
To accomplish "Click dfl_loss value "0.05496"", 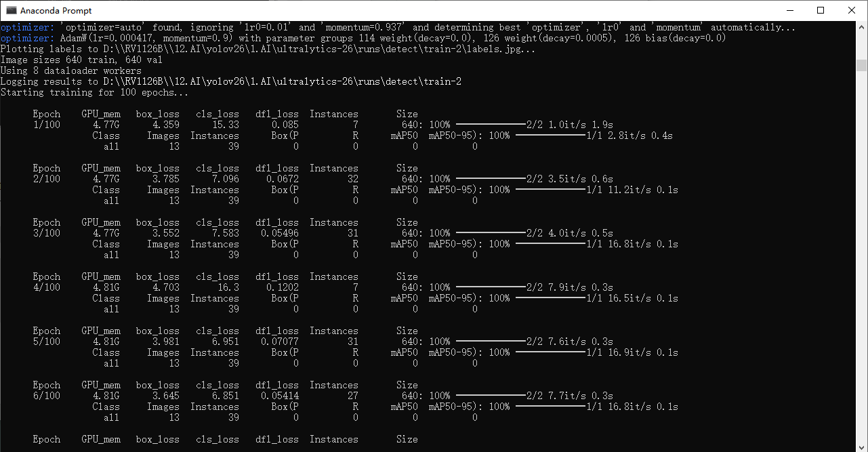I will coord(280,234).
